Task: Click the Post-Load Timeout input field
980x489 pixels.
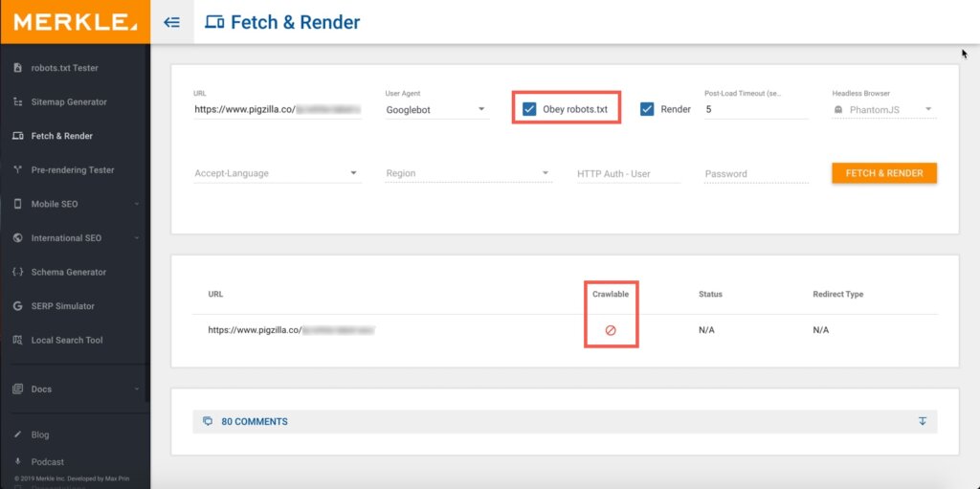Action: [756, 110]
